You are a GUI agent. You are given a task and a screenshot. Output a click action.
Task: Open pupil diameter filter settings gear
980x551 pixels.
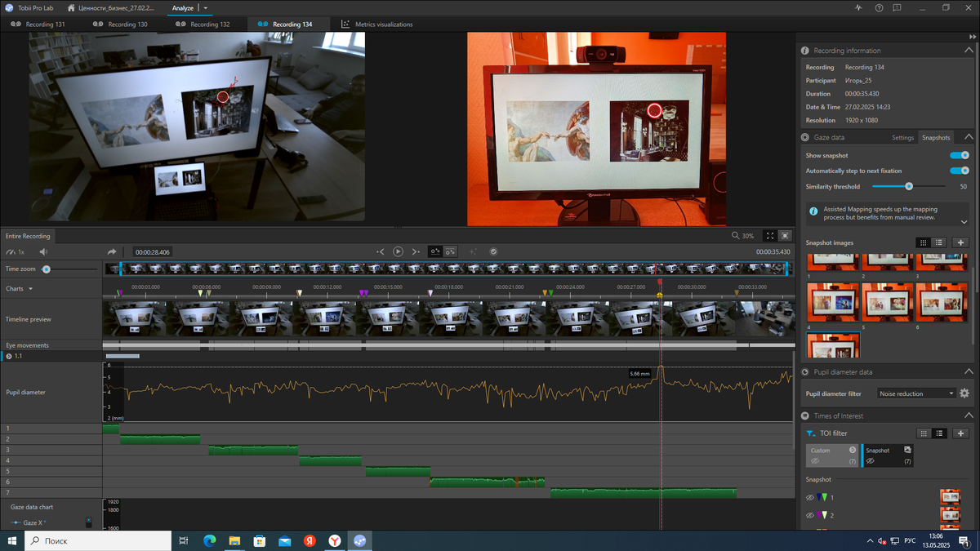pos(964,393)
